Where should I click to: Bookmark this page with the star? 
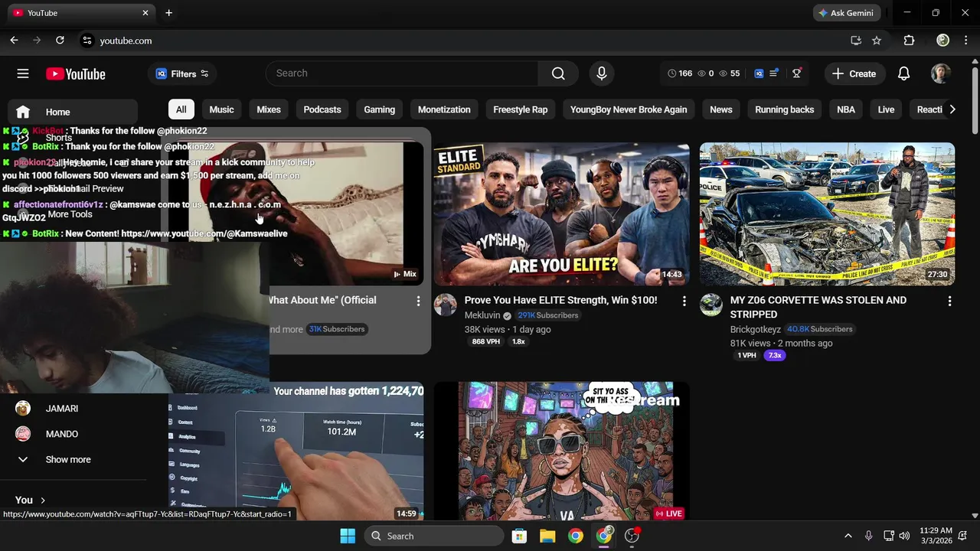pyautogui.click(x=877, y=41)
